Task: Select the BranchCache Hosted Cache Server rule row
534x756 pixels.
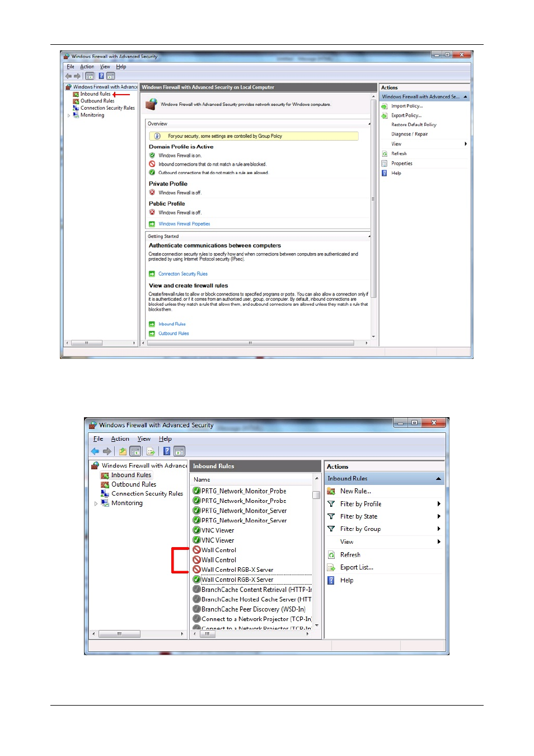Action: (x=252, y=599)
